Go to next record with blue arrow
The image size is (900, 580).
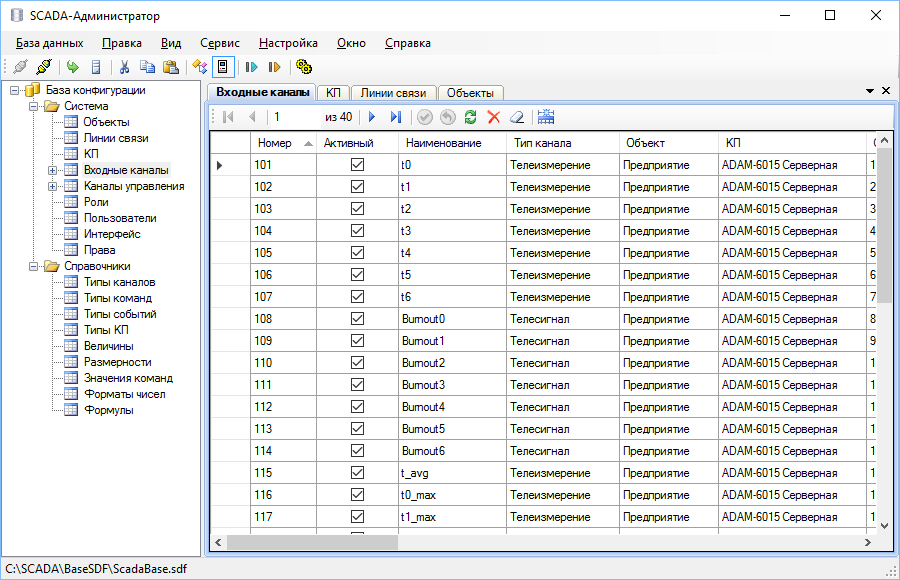pyautogui.click(x=372, y=117)
